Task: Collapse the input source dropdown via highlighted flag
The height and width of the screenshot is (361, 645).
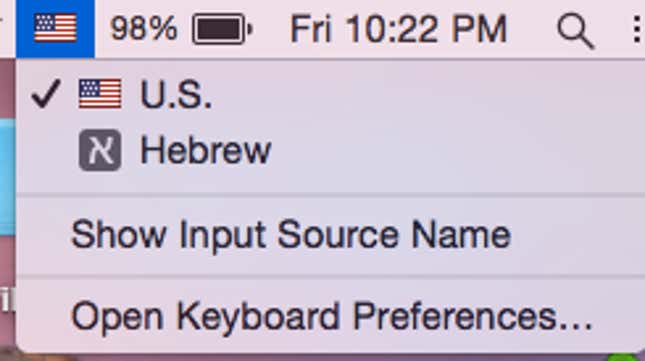Action: (55, 28)
